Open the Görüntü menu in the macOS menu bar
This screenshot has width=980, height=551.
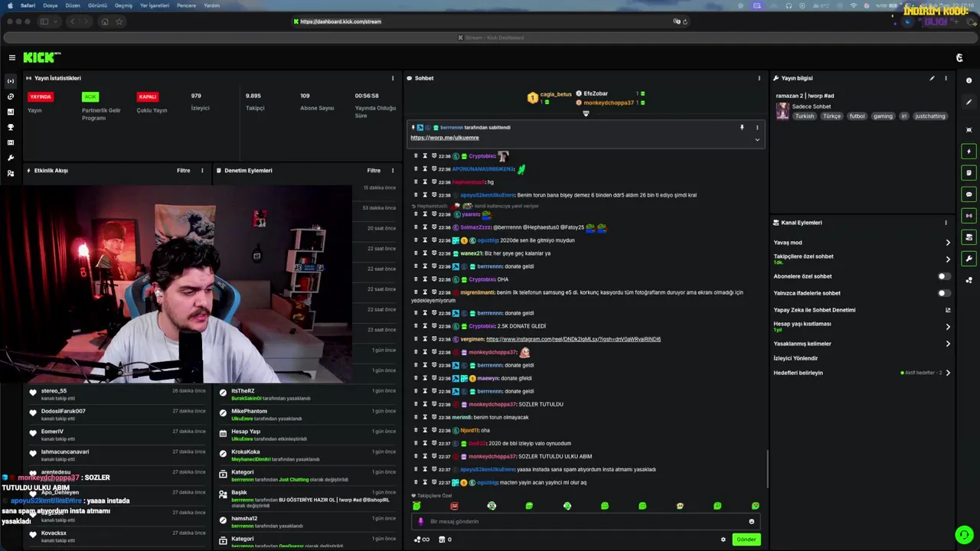click(97, 5)
